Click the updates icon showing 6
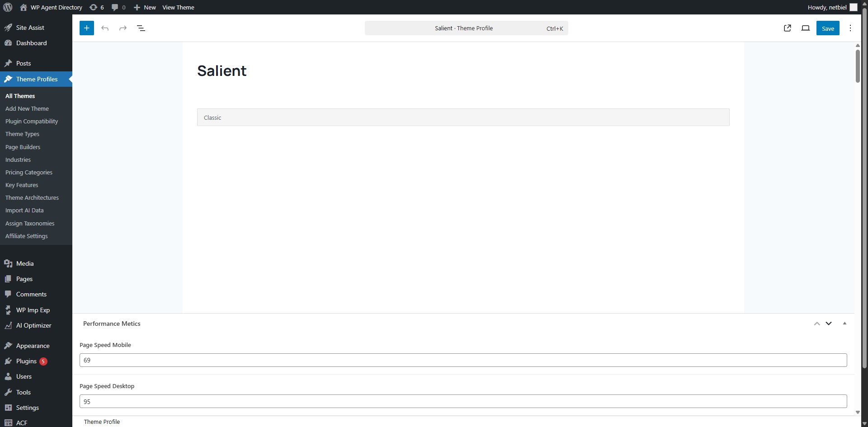This screenshot has width=868, height=427. (97, 7)
